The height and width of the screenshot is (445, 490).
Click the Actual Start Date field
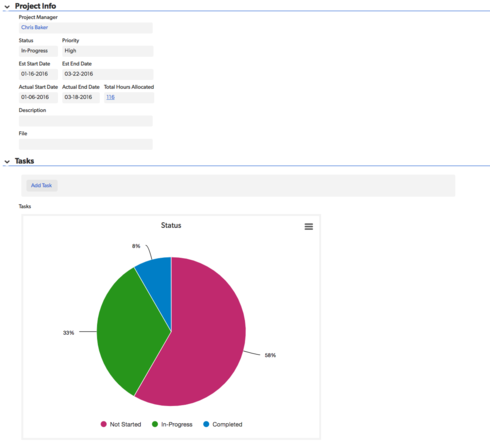pos(38,97)
